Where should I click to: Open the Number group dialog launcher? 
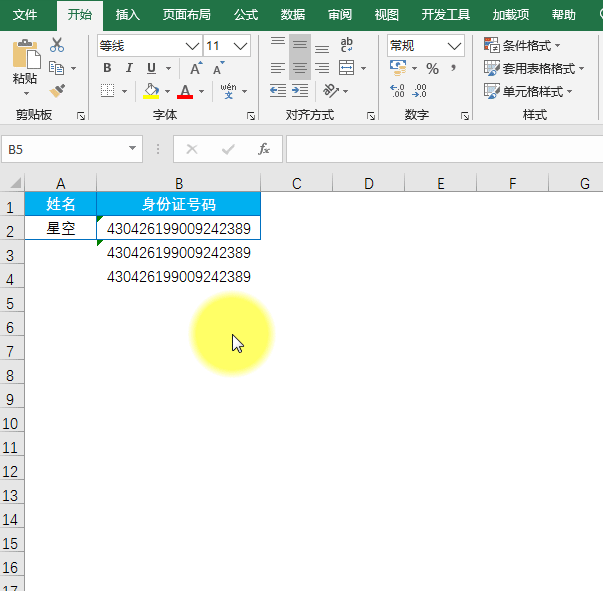pyautogui.click(x=465, y=116)
